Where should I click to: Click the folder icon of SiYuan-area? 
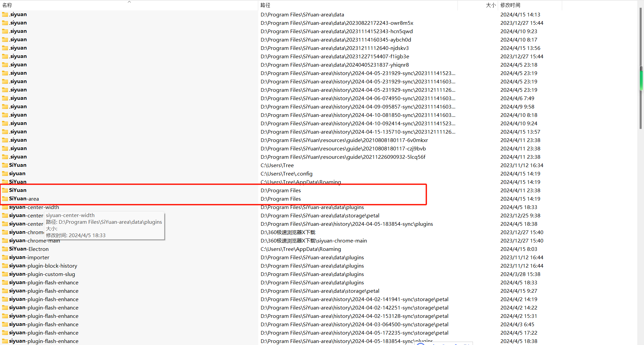5,199
